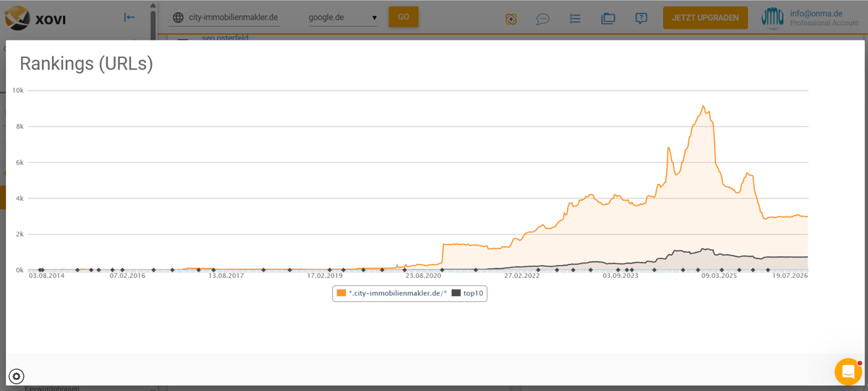Click the globe icon beside the domain field

point(178,17)
